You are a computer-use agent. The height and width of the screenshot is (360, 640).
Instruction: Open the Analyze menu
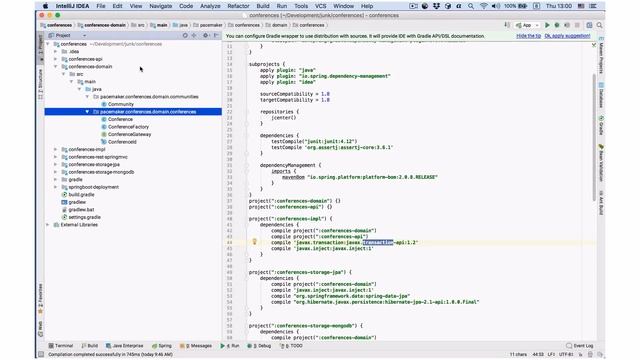tap(210, 6)
